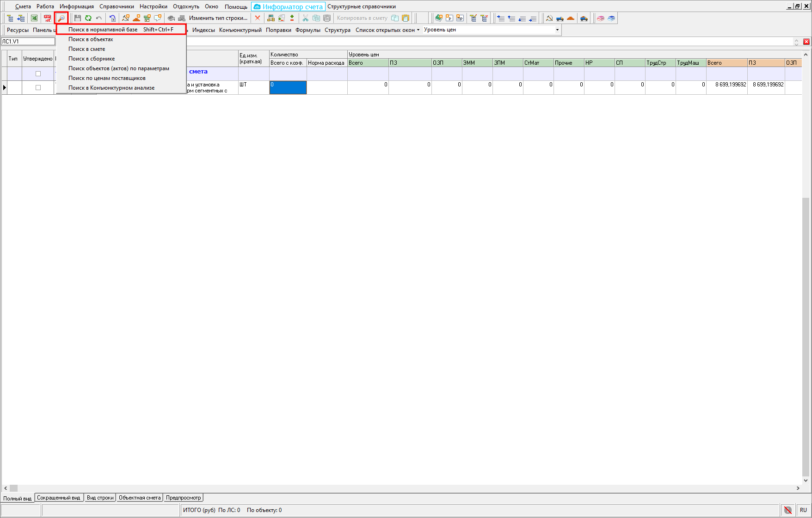
Task: Expand the Уровень цен combo box
Action: tap(557, 30)
